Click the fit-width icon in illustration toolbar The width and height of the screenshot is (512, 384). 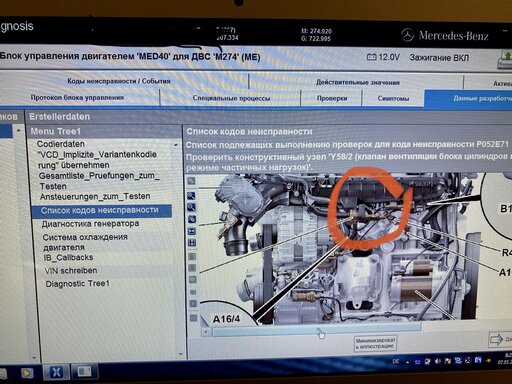pyautogui.click(x=192, y=231)
